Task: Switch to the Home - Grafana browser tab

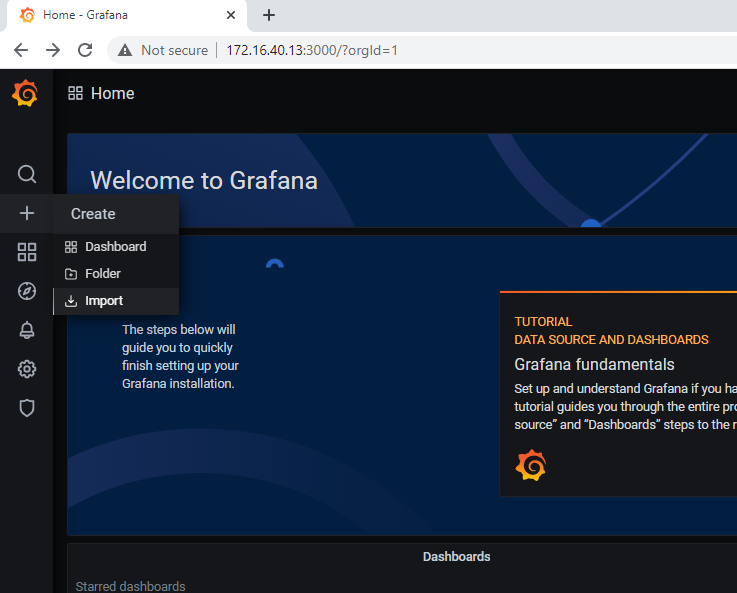Action: coord(127,16)
